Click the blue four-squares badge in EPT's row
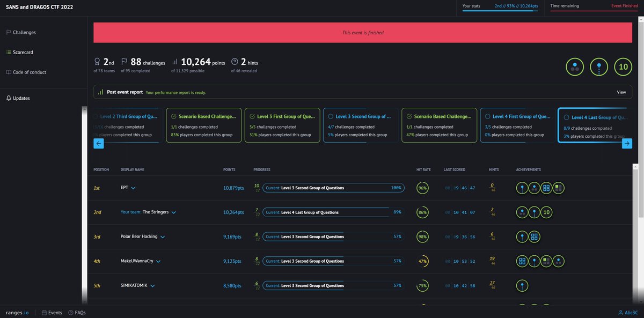 [546, 188]
